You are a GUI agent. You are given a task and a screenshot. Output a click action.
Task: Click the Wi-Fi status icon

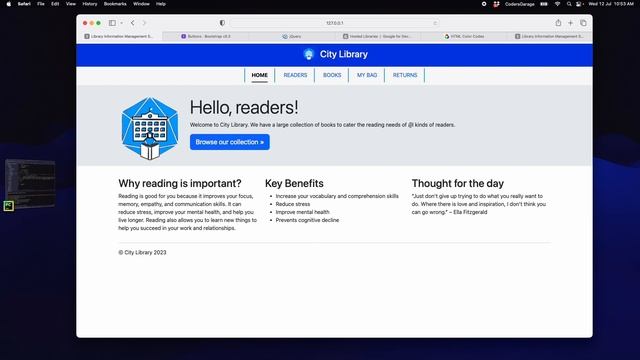coord(557,4)
